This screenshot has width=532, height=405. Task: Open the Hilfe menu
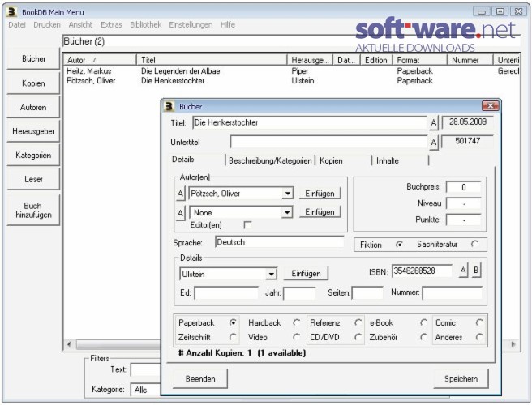pyautogui.click(x=228, y=25)
